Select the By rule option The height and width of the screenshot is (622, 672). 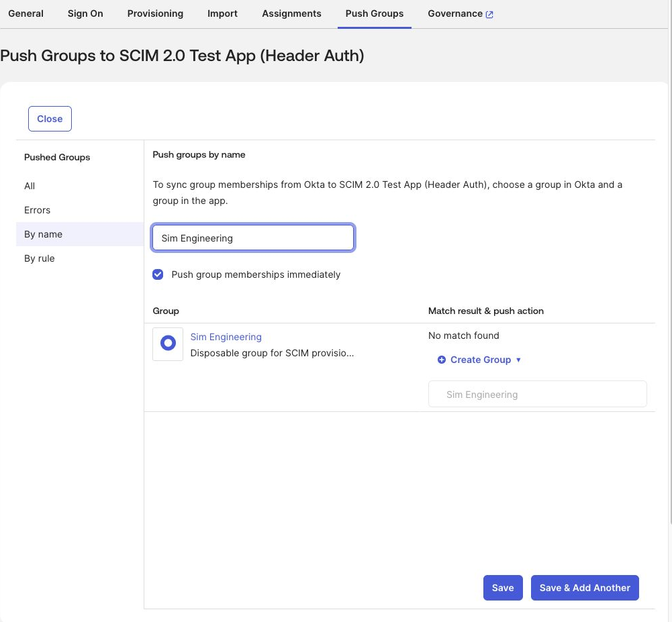(40, 258)
